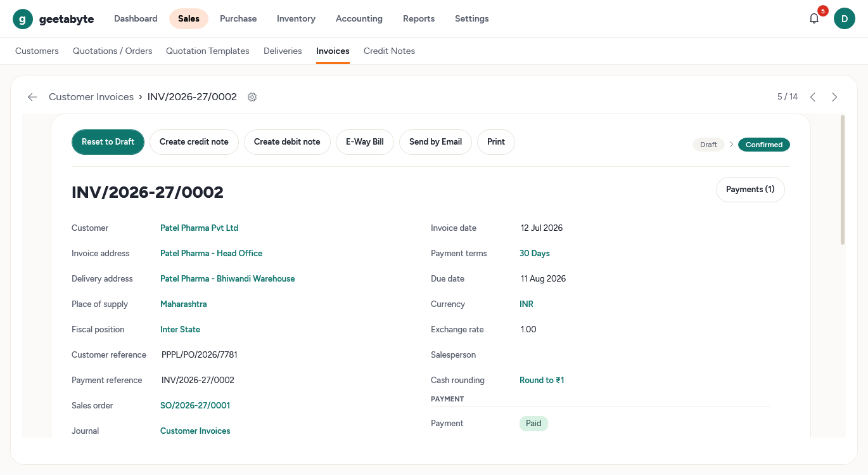Open the Round to ₹1 cash rounding link
Image resolution: width=868 pixels, height=475 pixels.
[542, 381]
